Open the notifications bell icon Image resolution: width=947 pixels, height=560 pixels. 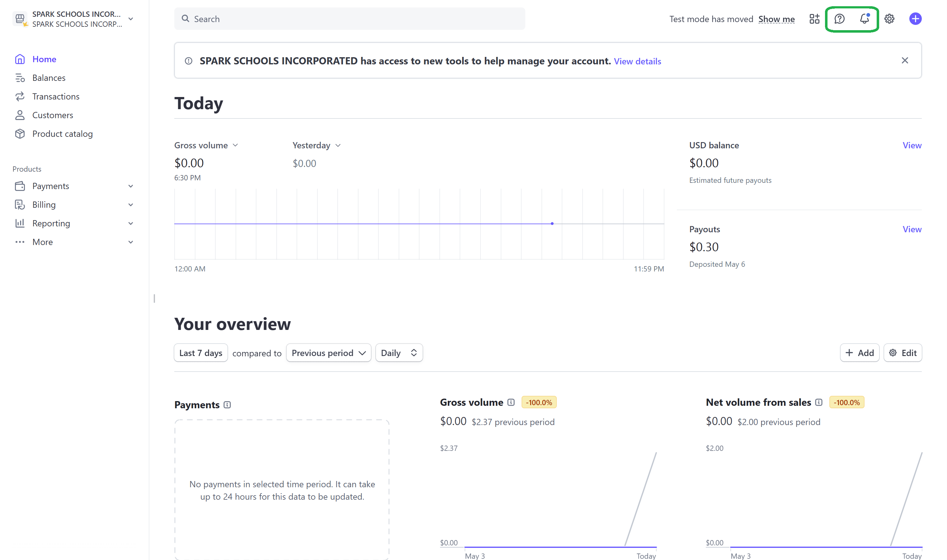tap(864, 19)
